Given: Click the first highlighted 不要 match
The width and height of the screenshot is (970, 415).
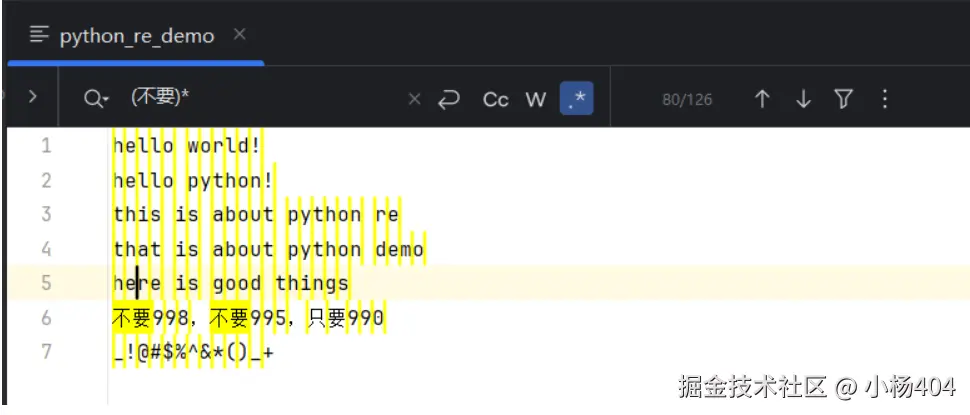Looking at the screenshot, I should click(133, 318).
